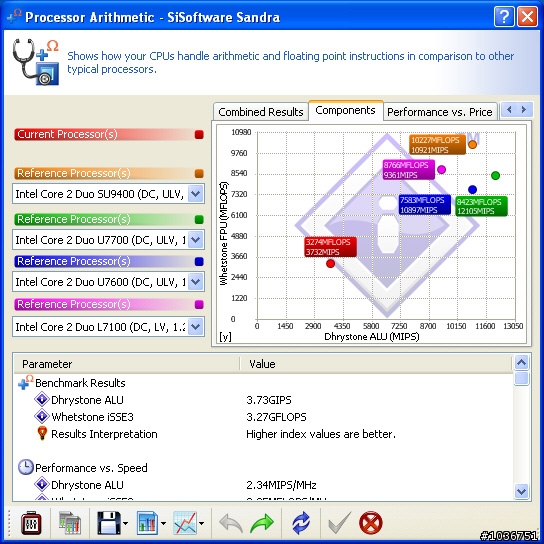This screenshot has width=544, height=544.
Task: Open dropdown arrow beside bar chart icon
Action: click(x=163, y=523)
